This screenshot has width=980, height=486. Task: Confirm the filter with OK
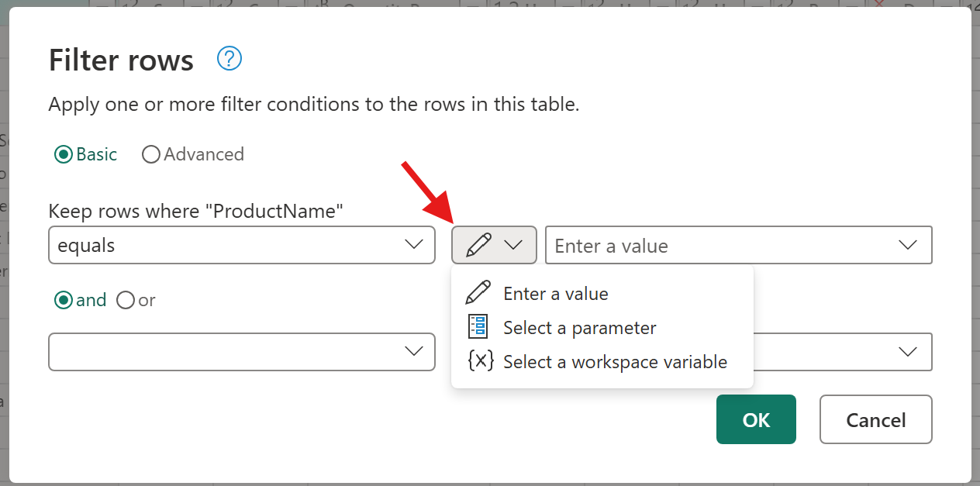click(756, 419)
